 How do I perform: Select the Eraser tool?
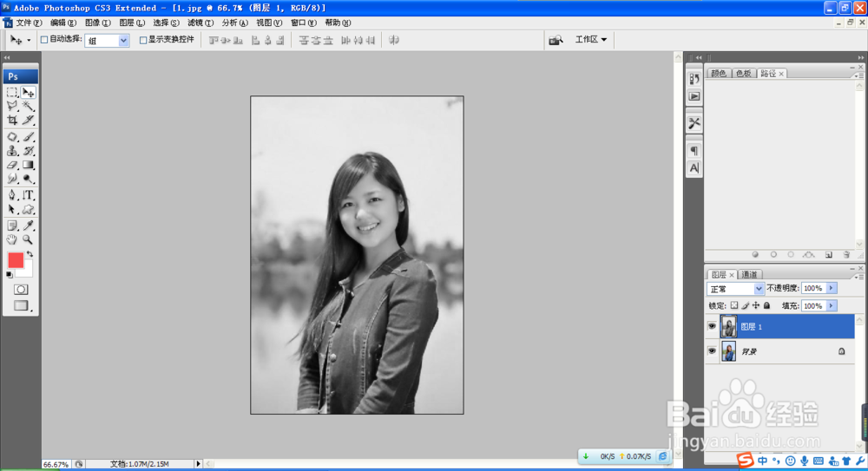(12, 165)
